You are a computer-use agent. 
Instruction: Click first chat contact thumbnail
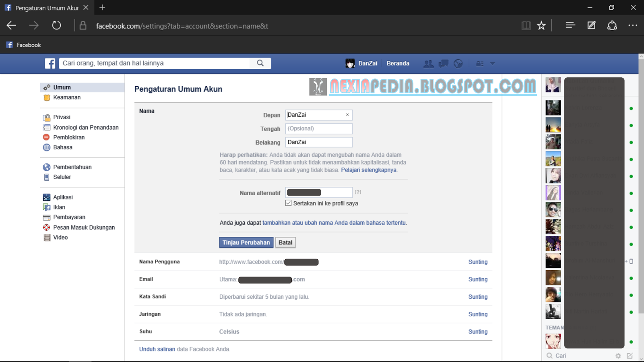point(553,85)
